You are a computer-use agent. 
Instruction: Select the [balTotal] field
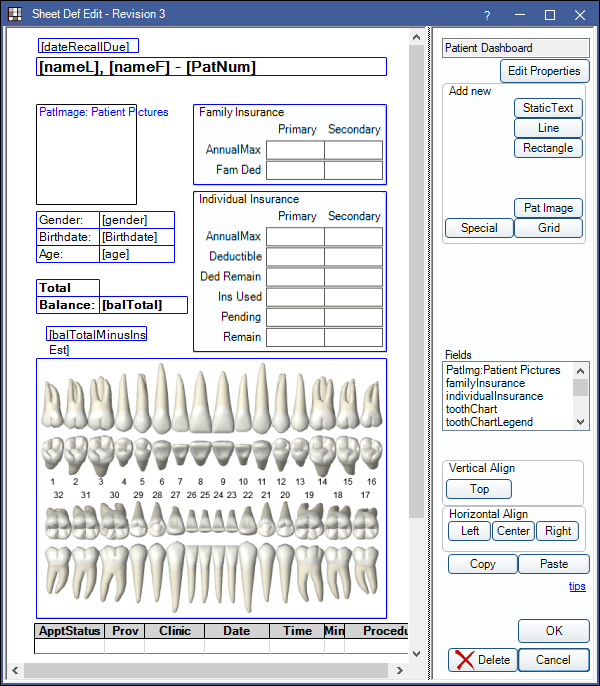pyautogui.click(x=144, y=305)
